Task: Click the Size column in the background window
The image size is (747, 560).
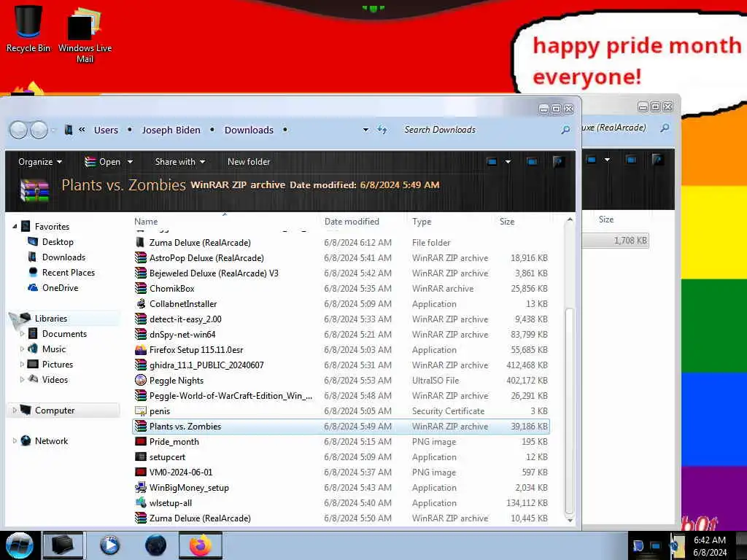Action: click(x=606, y=219)
